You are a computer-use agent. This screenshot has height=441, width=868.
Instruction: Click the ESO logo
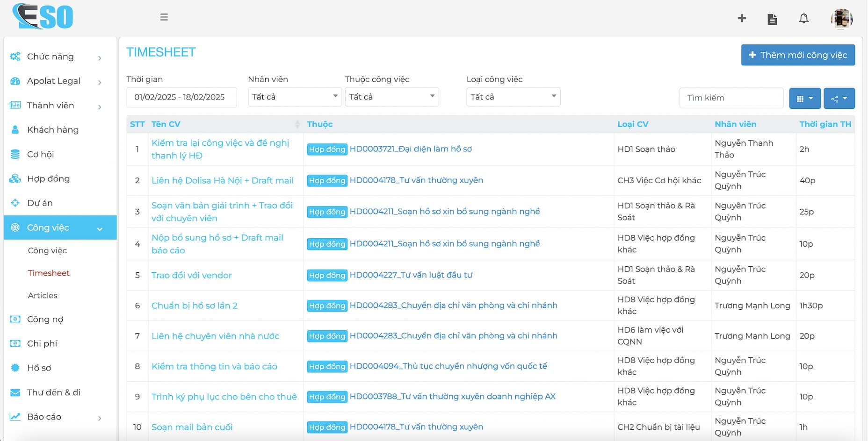[43, 17]
